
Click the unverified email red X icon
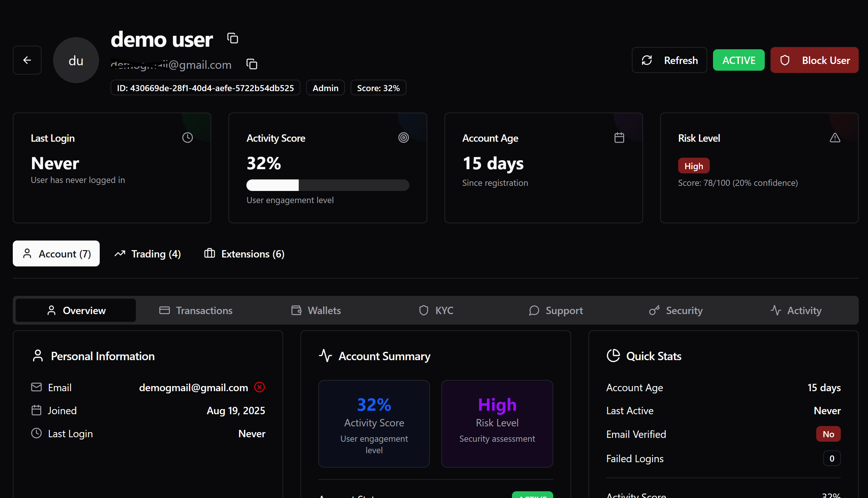(x=260, y=387)
